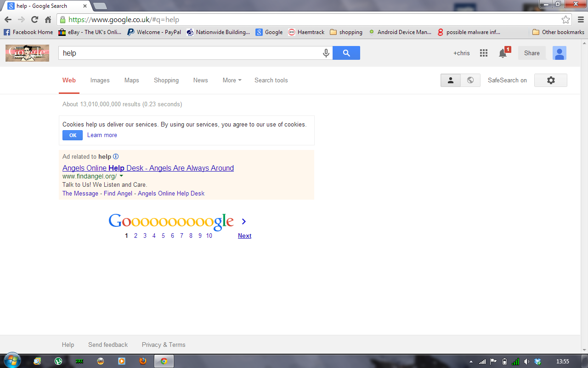The width and height of the screenshot is (588, 368).
Task: Select the Web results tab
Action: [69, 80]
